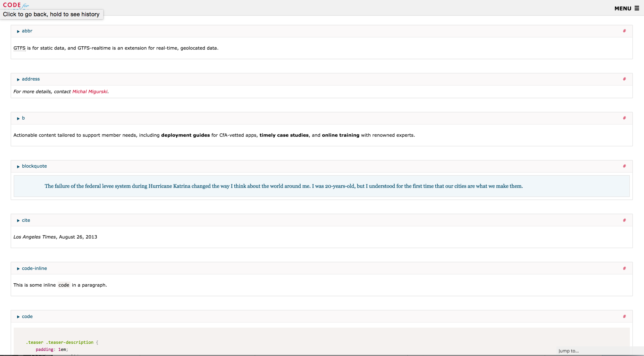
Task: Click the Code for America logo
Action: tap(16, 5)
